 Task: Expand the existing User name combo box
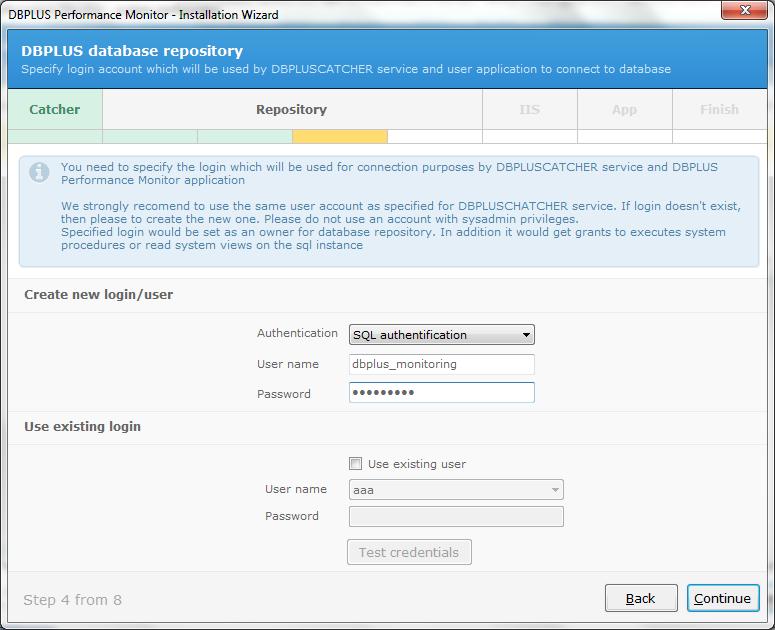tap(456, 490)
